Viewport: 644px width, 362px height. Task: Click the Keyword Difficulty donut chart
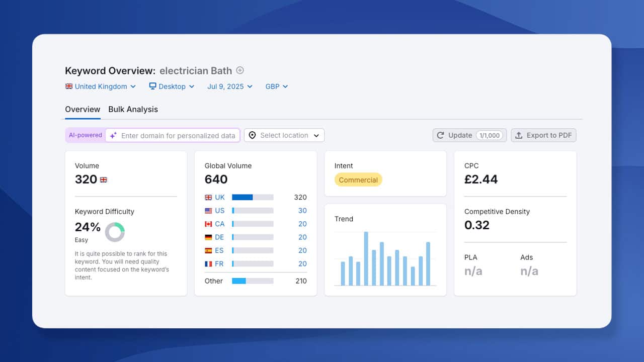tap(115, 232)
